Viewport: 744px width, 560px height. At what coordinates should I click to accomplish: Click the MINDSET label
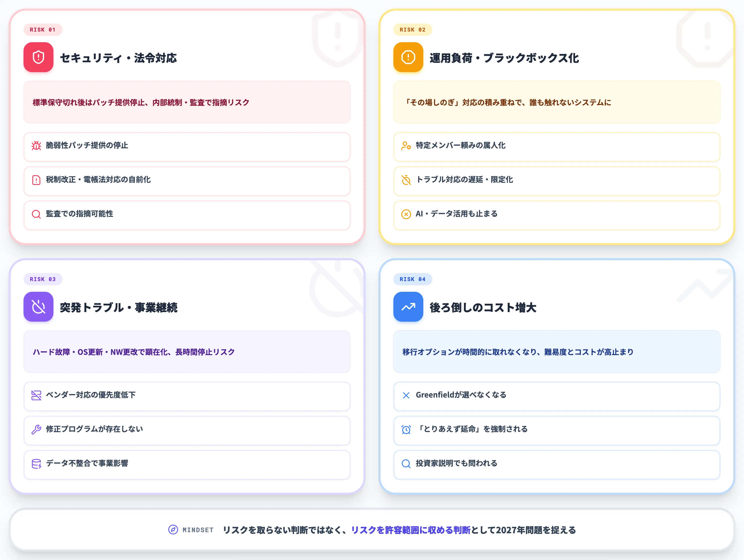(198, 530)
